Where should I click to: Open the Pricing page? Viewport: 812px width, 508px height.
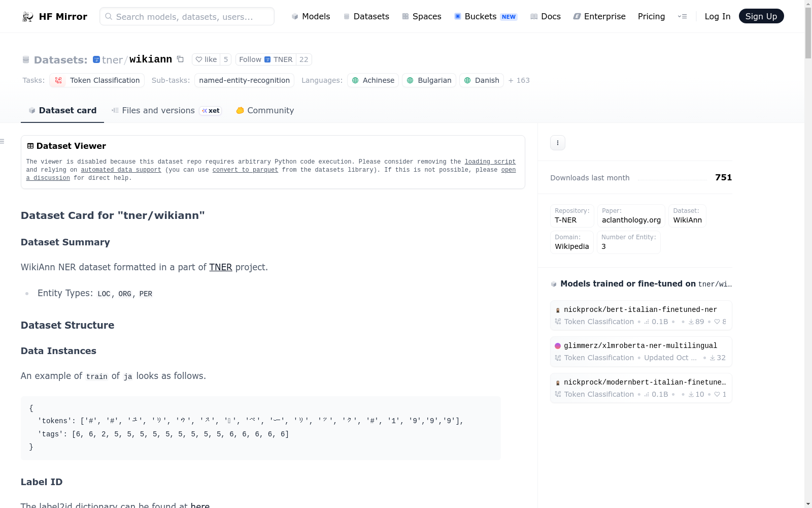(x=651, y=17)
